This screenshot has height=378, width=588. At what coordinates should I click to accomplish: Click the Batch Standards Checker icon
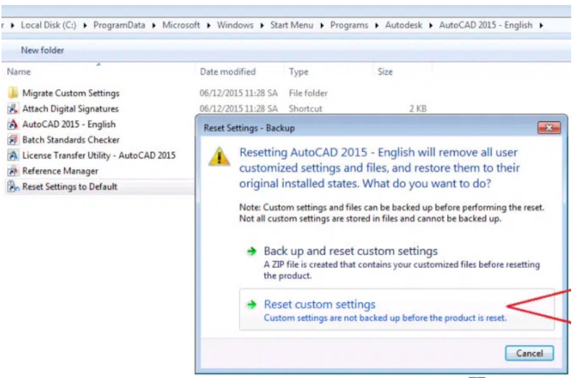click(13, 140)
